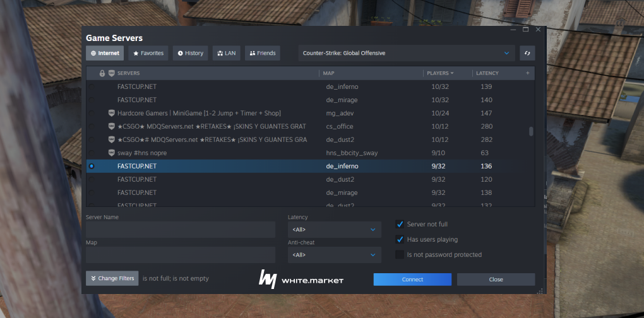Click the Map filter input field
The image size is (644, 318).
[181, 255]
